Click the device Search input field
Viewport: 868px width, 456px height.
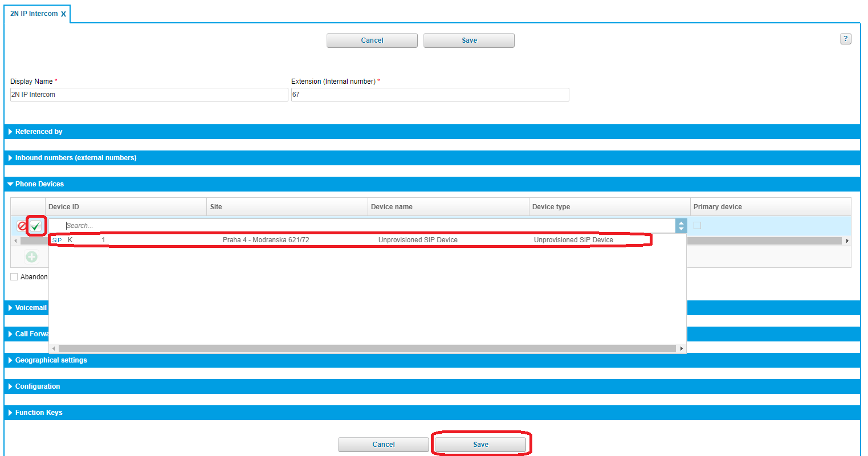[365, 226]
